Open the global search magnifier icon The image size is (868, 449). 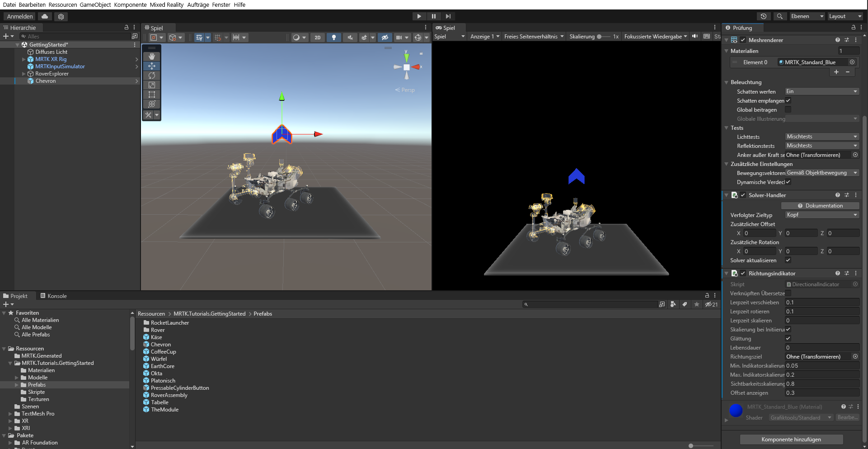[x=779, y=16]
